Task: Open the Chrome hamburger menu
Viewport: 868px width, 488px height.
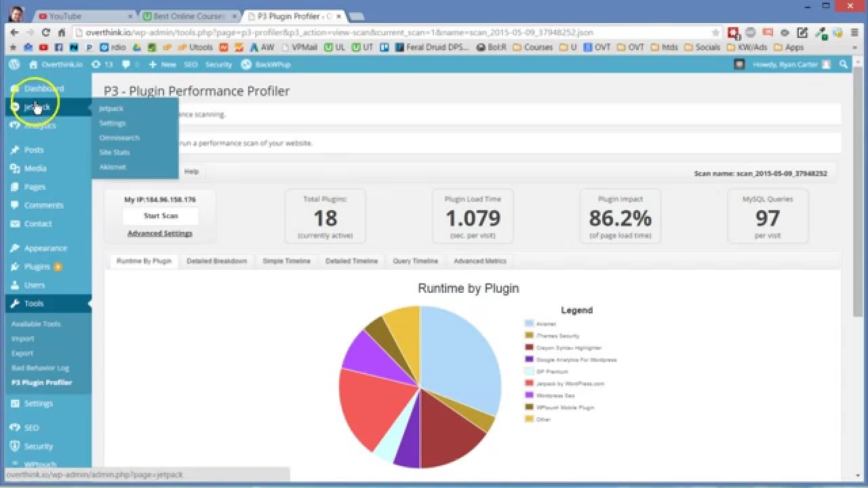Action: pyautogui.click(x=856, y=32)
